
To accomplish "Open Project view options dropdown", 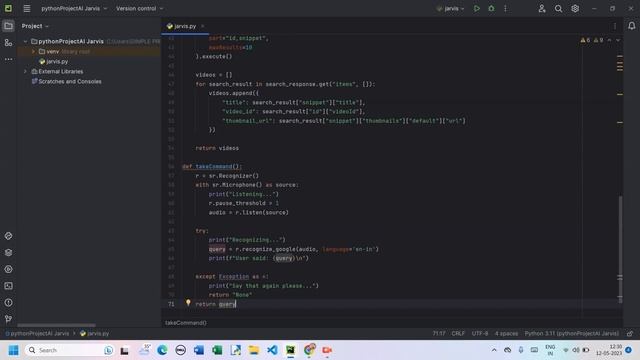I will (35, 26).
